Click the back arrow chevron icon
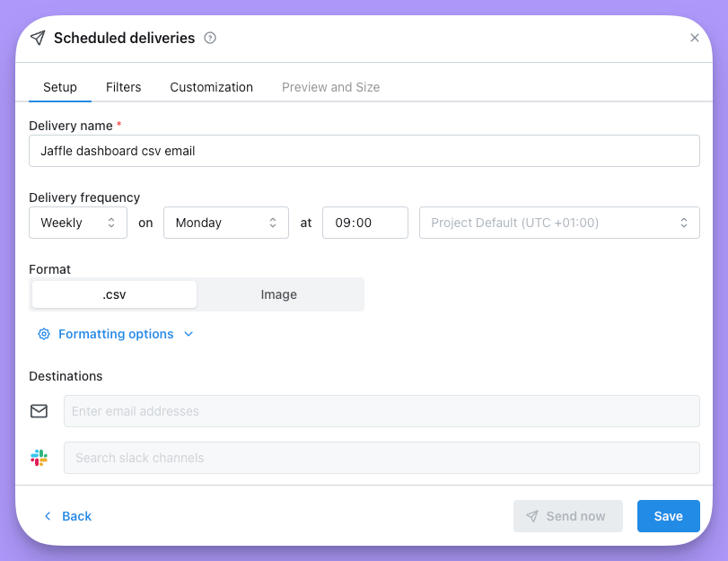Image resolution: width=728 pixels, height=561 pixels. [48, 516]
